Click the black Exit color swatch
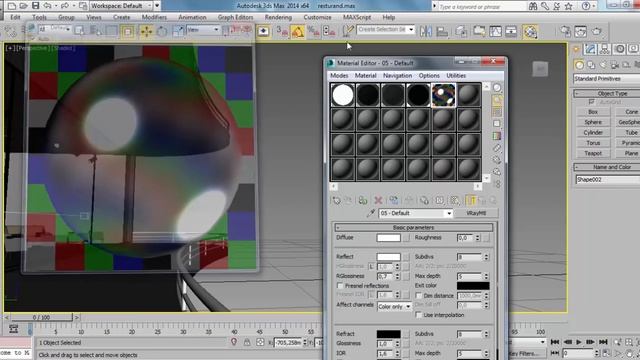Screen dimensions: 640x360 (x=473, y=286)
